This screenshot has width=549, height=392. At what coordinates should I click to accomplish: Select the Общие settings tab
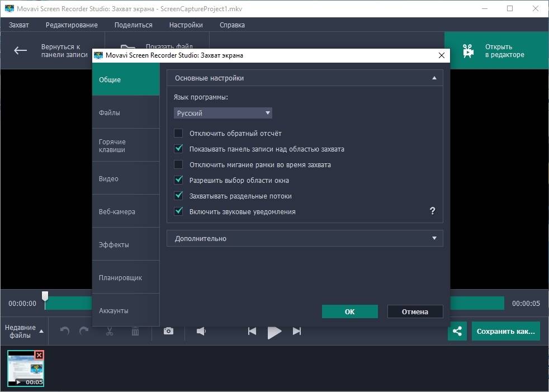point(126,79)
